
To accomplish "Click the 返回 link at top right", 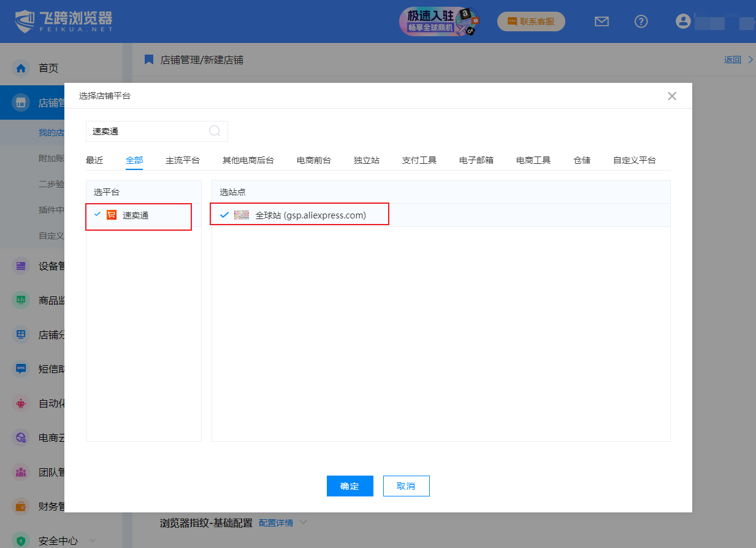I will click(x=732, y=60).
